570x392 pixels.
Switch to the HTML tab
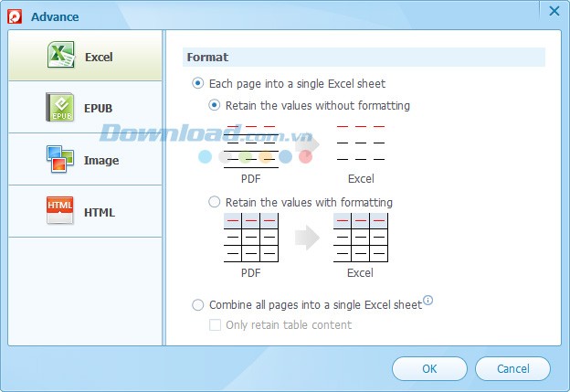pos(85,211)
